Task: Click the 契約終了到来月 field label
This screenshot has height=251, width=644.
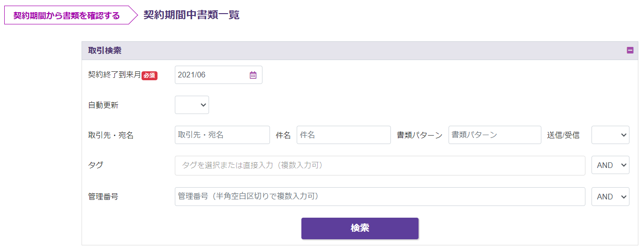Action: click(x=114, y=75)
